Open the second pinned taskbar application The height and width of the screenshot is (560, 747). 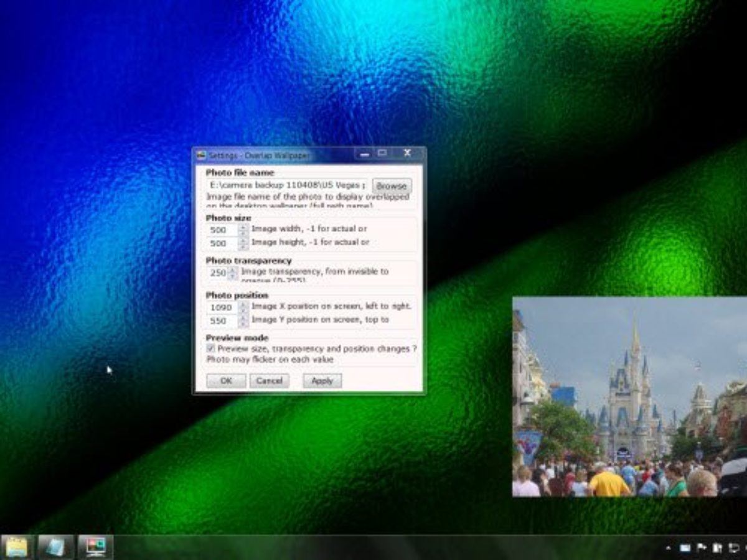tap(55, 547)
